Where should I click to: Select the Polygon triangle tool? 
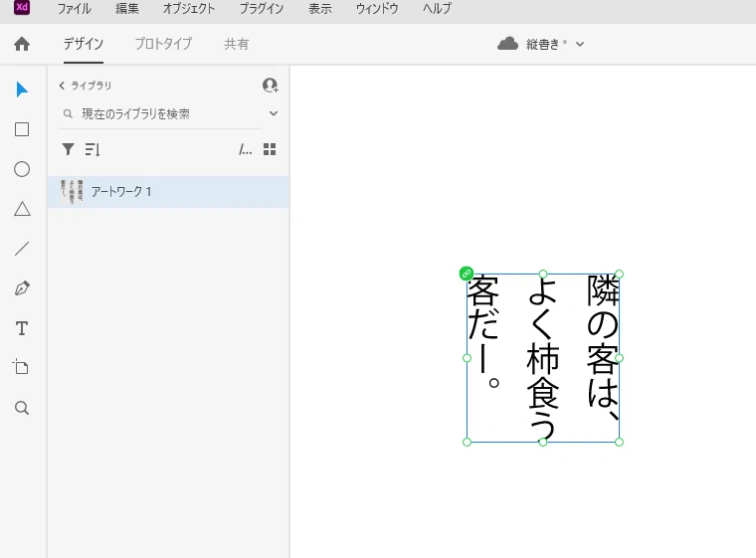[x=22, y=209]
